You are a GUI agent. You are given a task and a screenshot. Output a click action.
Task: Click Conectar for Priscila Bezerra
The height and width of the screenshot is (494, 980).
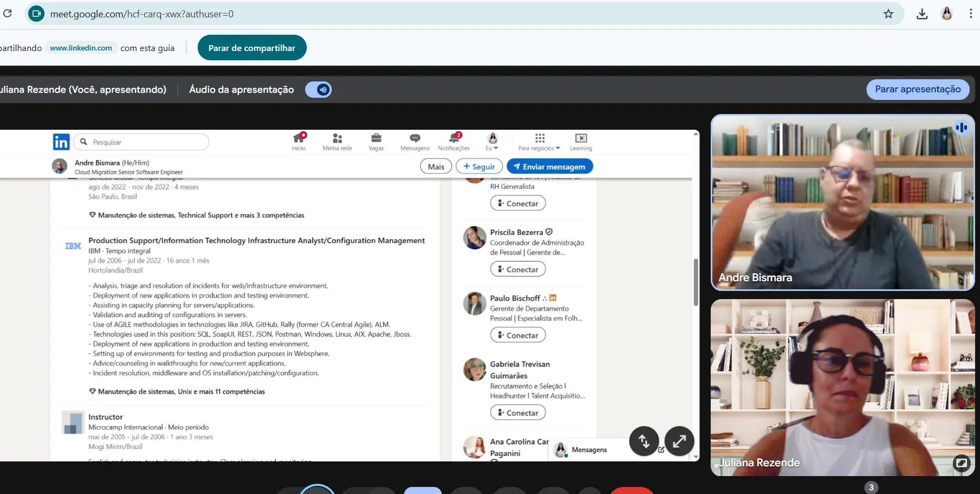click(x=518, y=269)
